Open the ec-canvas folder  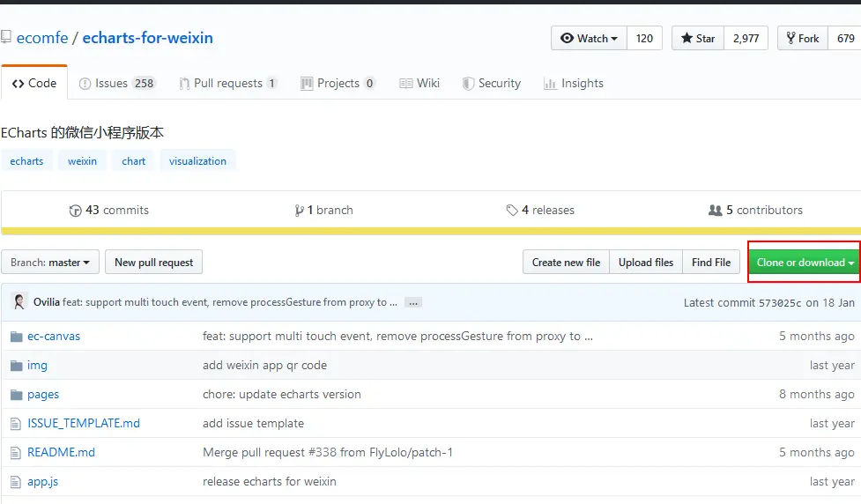click(x=54, y=336)
